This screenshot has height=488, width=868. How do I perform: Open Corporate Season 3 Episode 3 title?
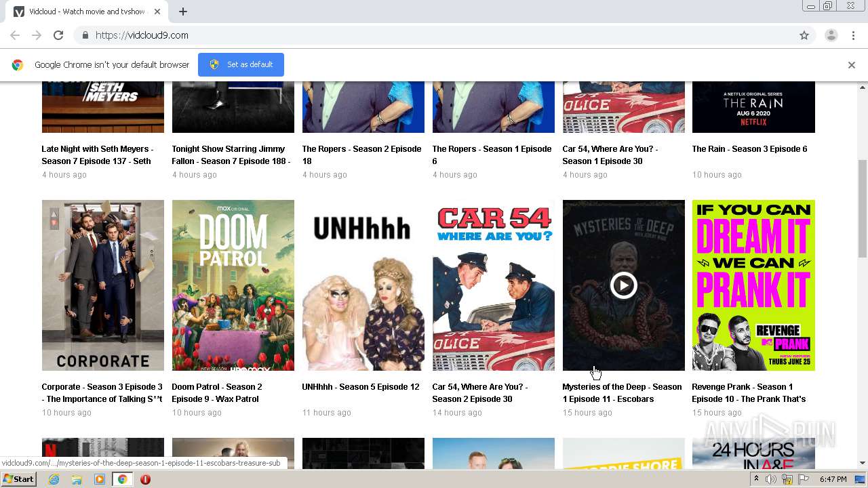(x=102, y=393)
